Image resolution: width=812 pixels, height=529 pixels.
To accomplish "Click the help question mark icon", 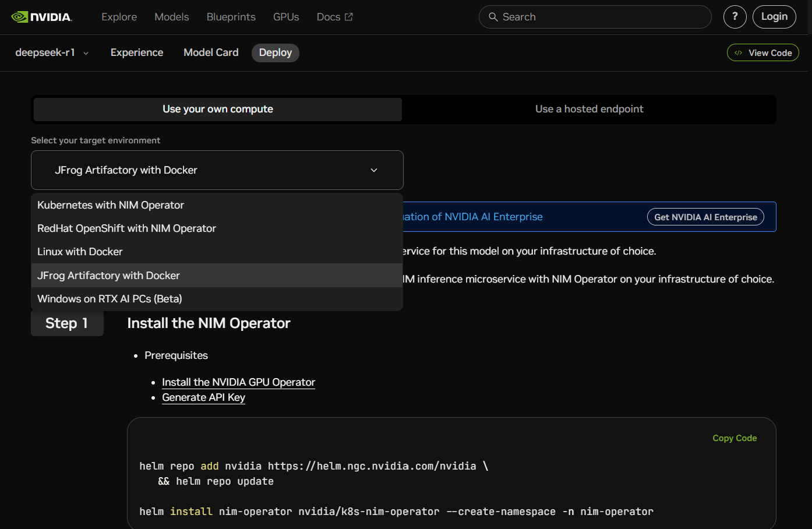I will (735, 17).
